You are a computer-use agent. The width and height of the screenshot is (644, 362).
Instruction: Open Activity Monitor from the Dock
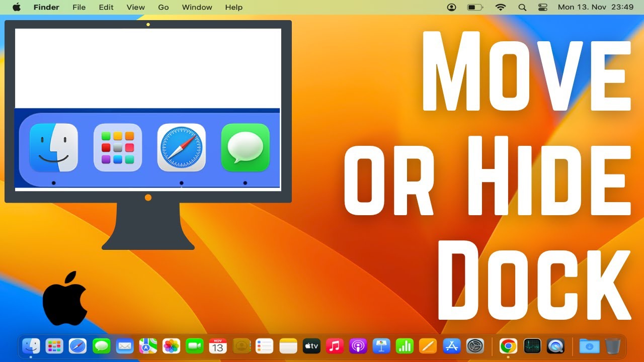tap(532, 346)
